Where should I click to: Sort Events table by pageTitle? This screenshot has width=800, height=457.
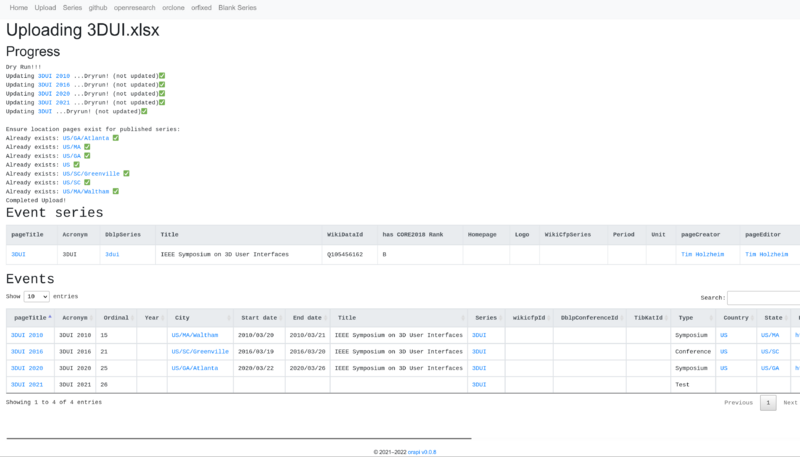pyautogui.click(x=31, y=318)
